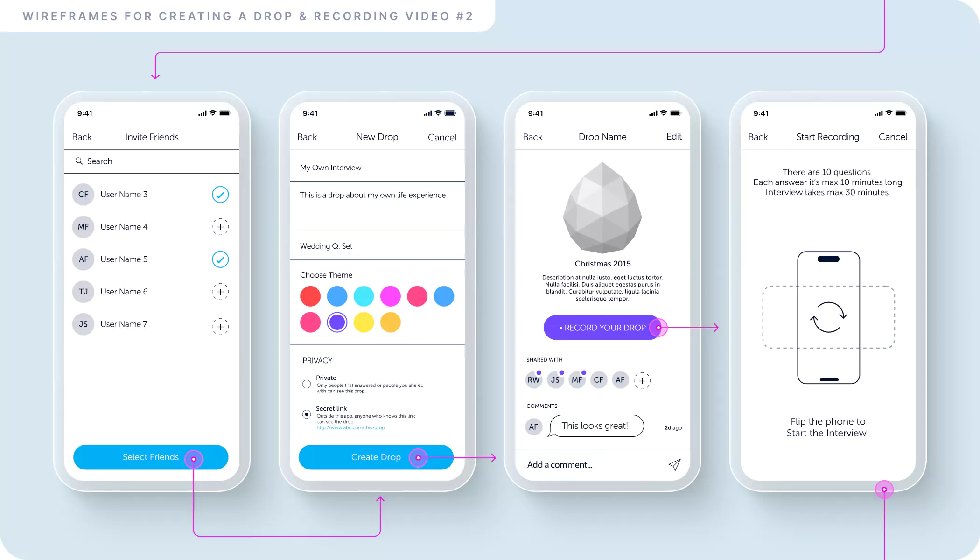Image resolution: width=980 pixels, height=560 pixels.
Task: Tap the add friend icon for User Name 7
Action: point(220,324)
